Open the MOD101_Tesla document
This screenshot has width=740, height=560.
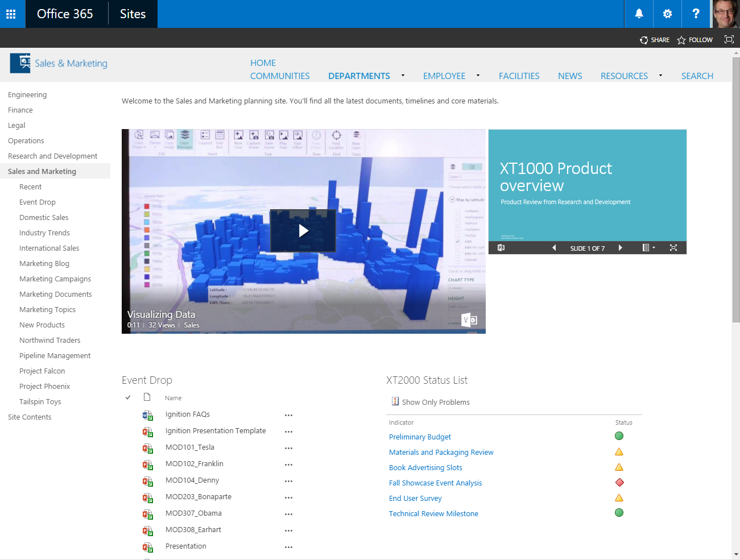pos(190,447)
